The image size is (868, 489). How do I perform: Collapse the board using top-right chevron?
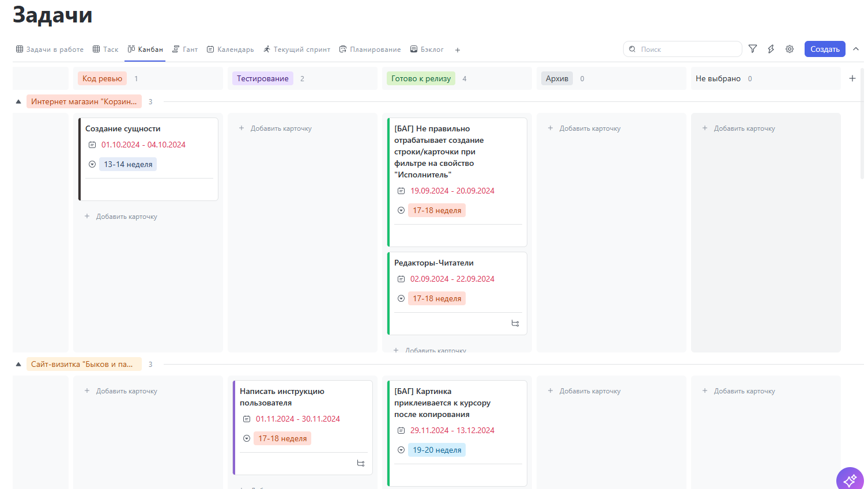click(855, 49)
